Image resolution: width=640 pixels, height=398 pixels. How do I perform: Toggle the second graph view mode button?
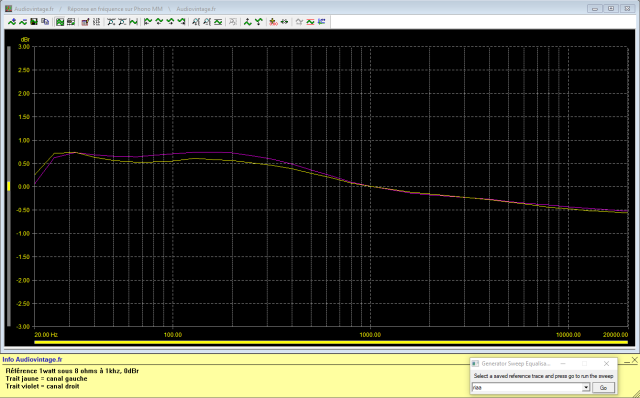pos(71,22)
